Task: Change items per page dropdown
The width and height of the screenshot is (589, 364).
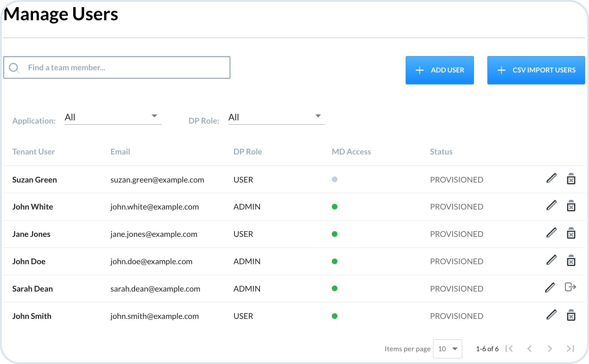Action: click(x=448, y=349)
